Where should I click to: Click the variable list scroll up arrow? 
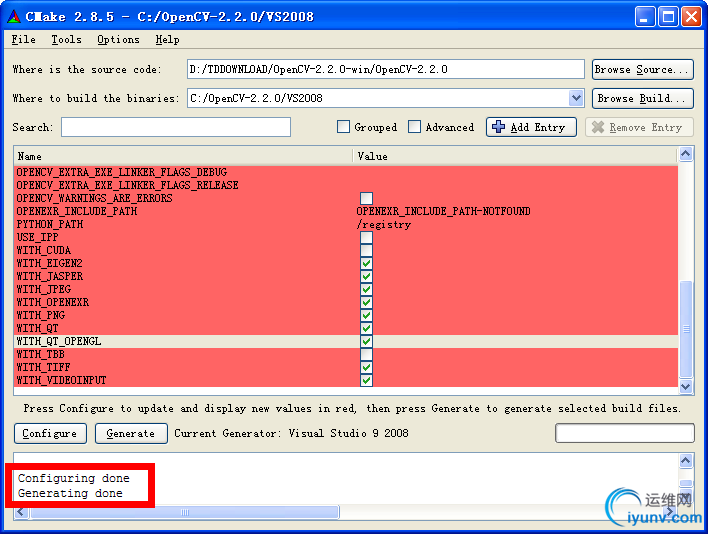685,154
